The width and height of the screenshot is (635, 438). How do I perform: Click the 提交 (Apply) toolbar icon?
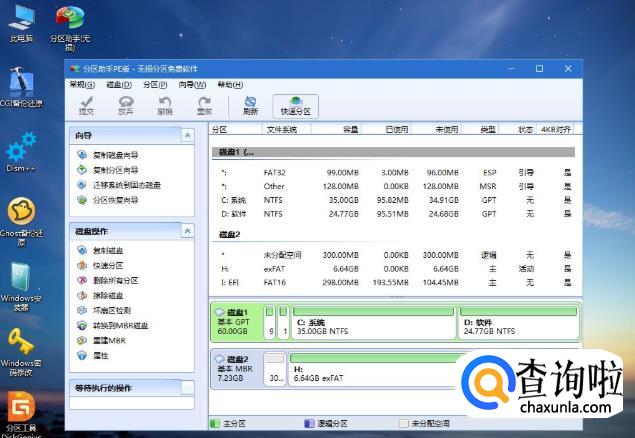[87, 105]
